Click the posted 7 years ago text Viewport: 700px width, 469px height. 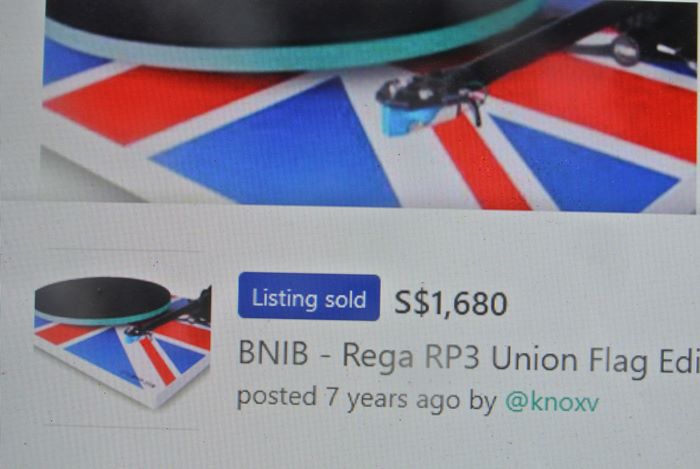point(348,398)
